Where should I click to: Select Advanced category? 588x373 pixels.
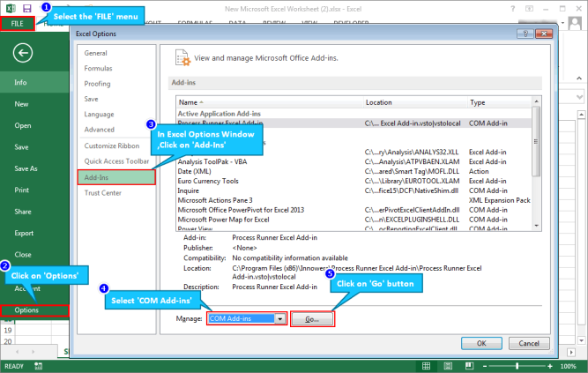[99, 130]
